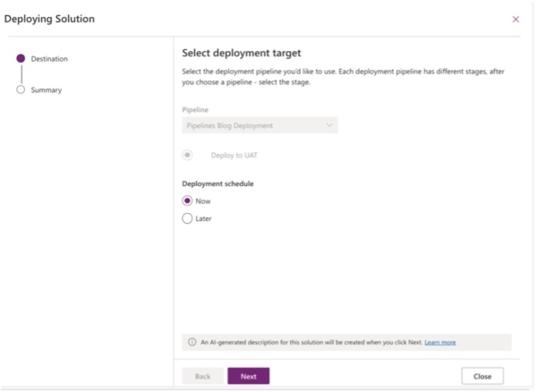537x392 pixels.
Task: Close the Deploying Solution dialog with X
Action: tap(516, 19)
